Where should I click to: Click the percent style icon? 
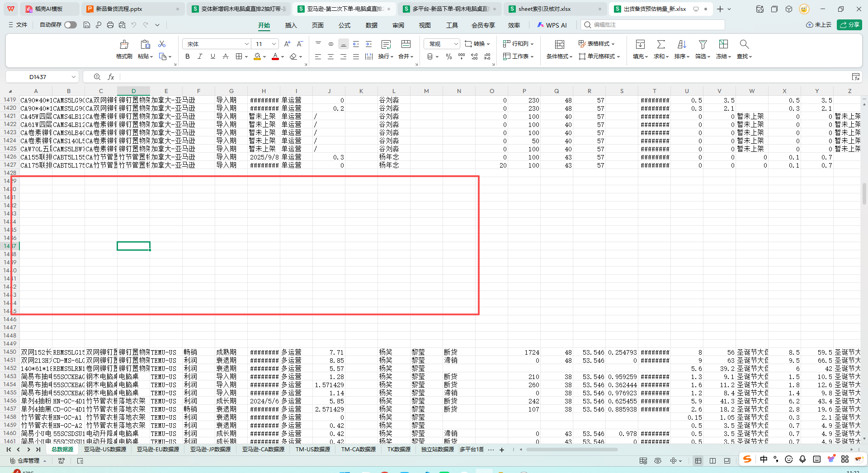pos(448,56)
